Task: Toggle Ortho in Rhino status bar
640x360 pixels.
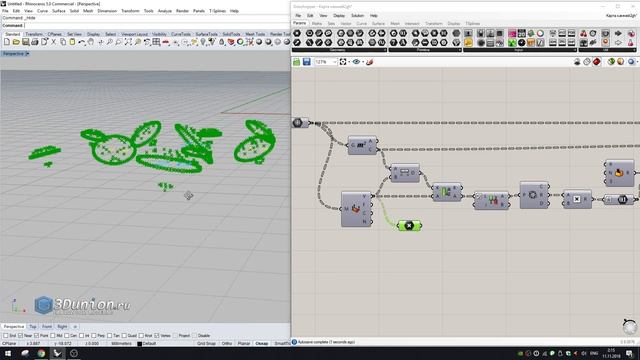Action: (x=227, y=343)
